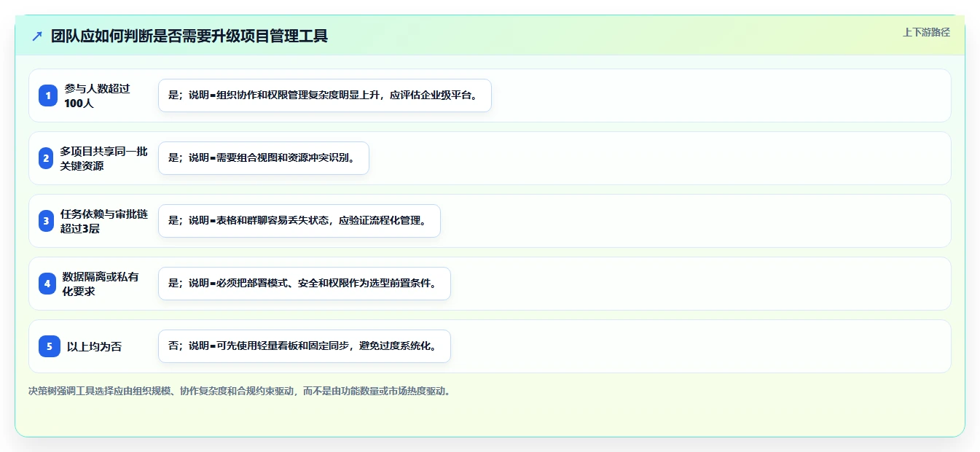980x452 pixels.
Task: Click the condition 以上均为否
Action: [95, 346]
